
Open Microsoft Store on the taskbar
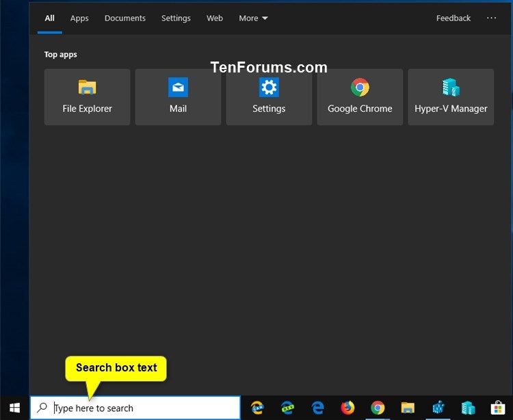coord(498,408)
